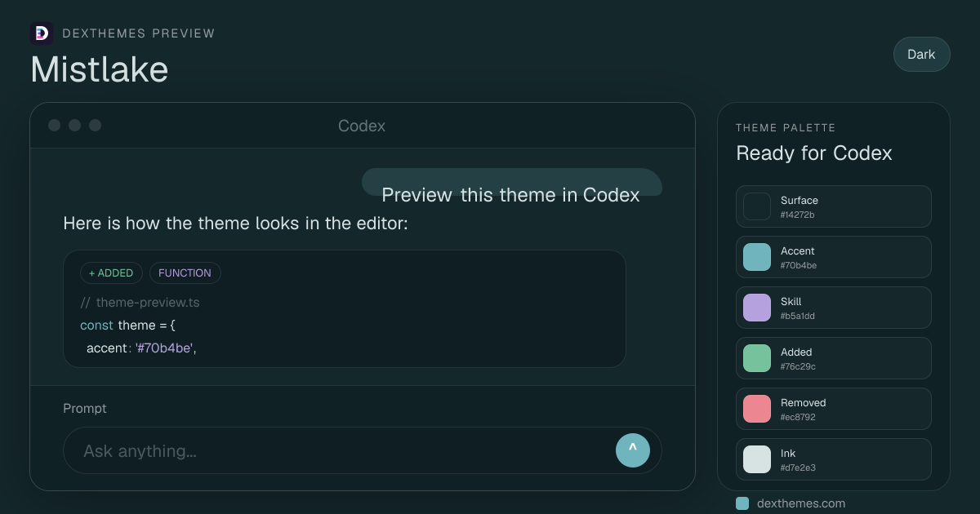The width and height of the screenshot is (980, 514).
Task: Click the Codex window title
Action: click(362, 126)
